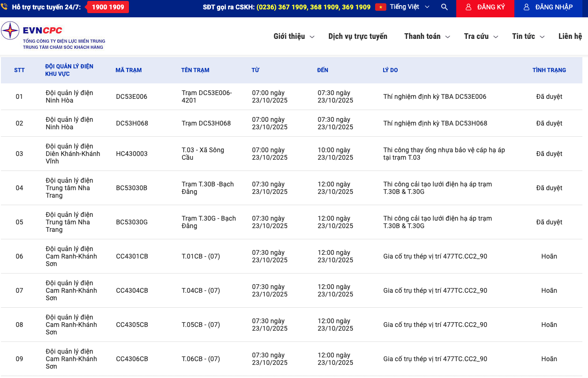Screen dimensions: 588x378
Task: Expand the Giới thiệu menu chevron
Action: (312, 37)
